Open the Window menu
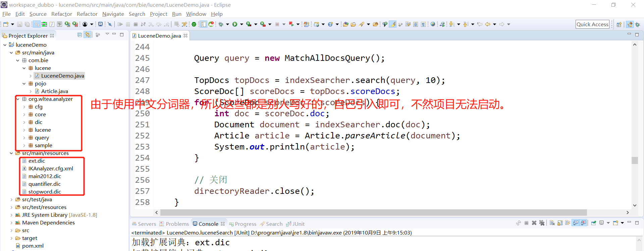 click(196, 14)
